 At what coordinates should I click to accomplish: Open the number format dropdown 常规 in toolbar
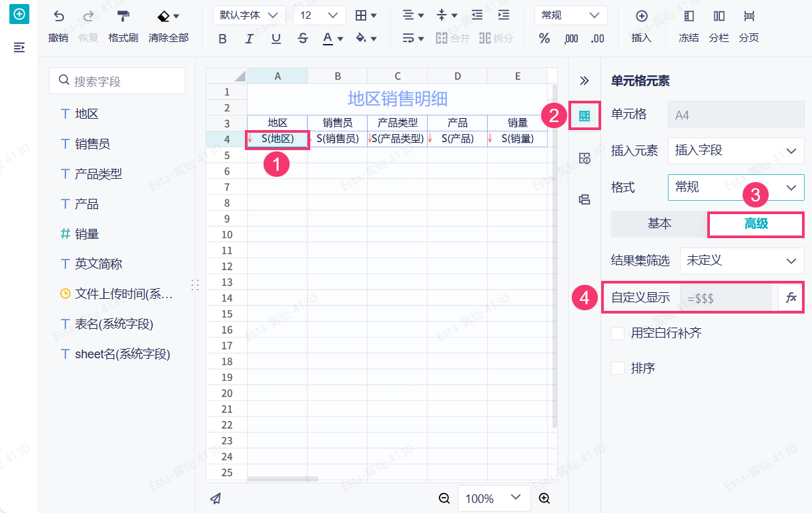tap(571, 15)
